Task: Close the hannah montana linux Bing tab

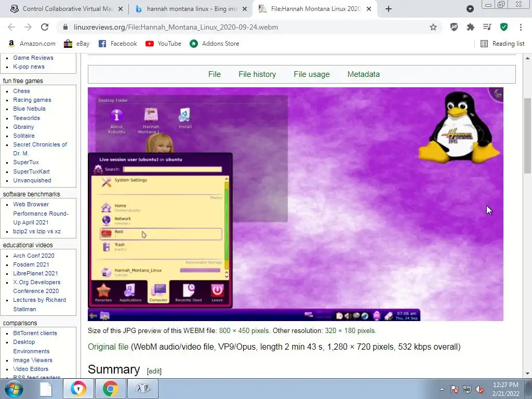Action: coord(245,9)
